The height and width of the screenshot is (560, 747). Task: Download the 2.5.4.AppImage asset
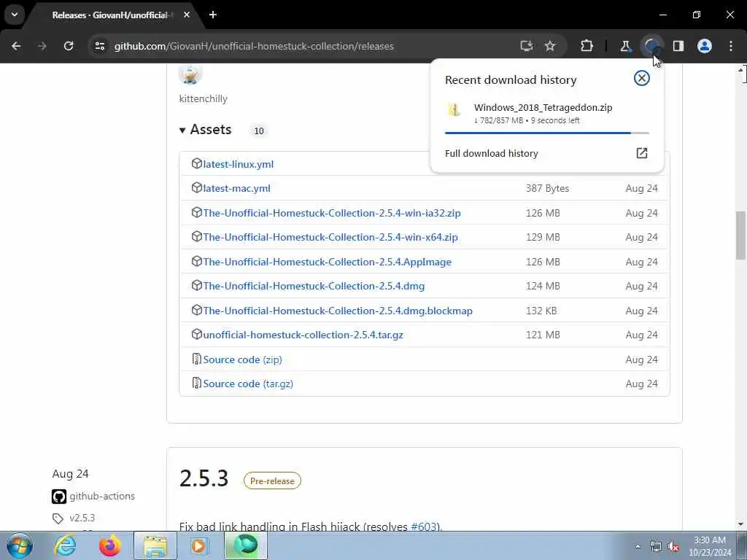click(328, 262)
